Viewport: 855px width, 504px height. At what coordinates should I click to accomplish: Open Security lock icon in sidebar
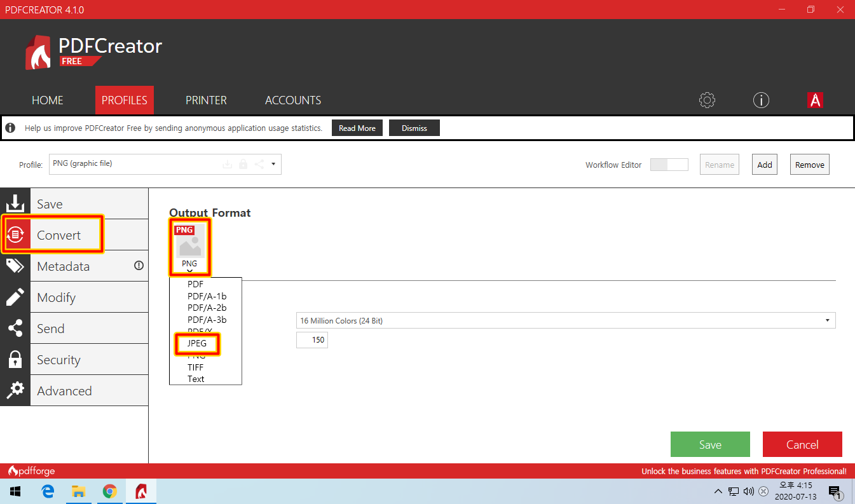coord(15,359)
